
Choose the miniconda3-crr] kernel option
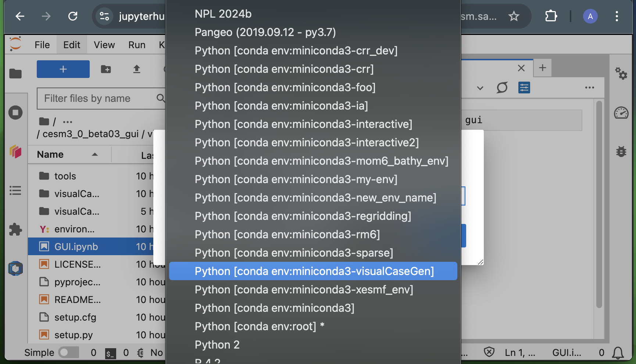coord(313,69)
